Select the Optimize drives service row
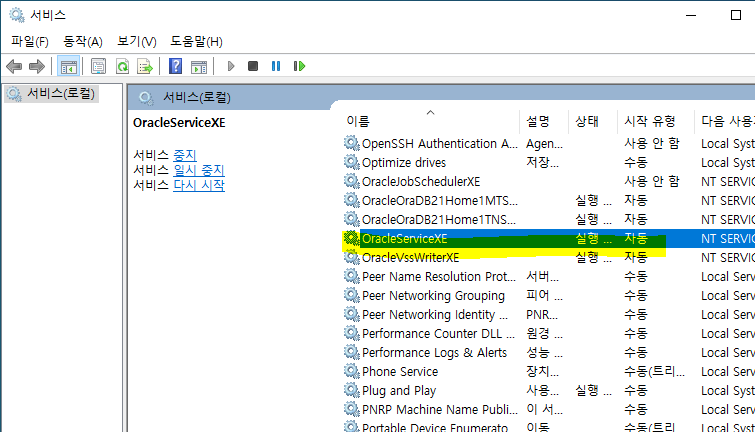 coord(549,163)
